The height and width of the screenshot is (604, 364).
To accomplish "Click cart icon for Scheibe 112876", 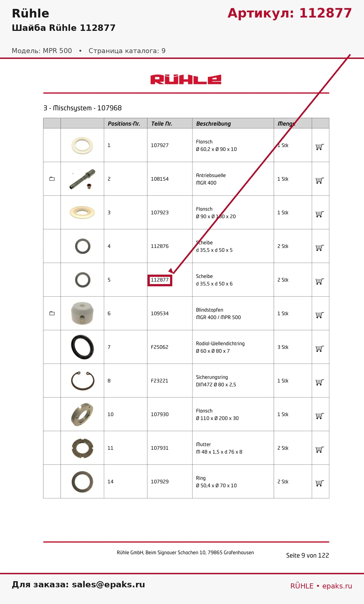I will 320,248.
